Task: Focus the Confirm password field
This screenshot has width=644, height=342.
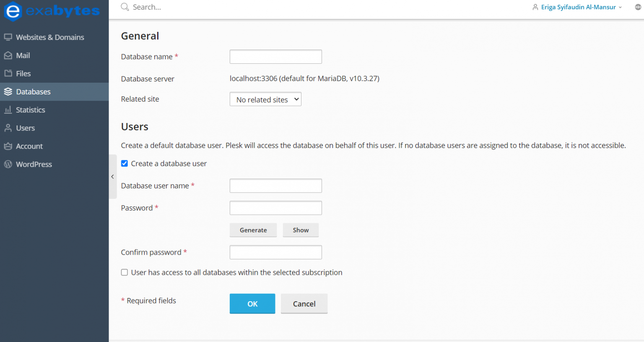Action: click(x=275, y=252)
